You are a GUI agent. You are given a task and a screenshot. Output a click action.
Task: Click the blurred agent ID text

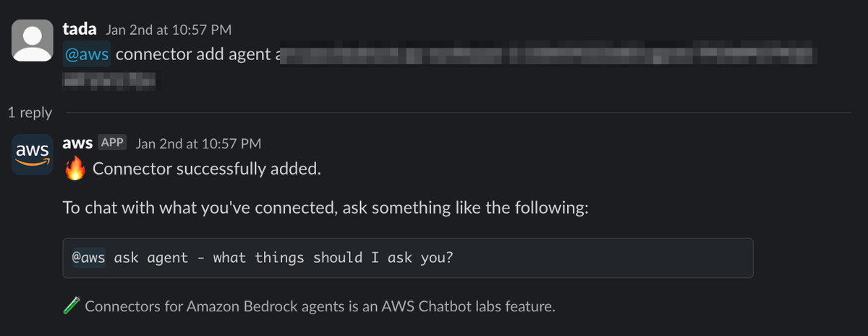547,56
